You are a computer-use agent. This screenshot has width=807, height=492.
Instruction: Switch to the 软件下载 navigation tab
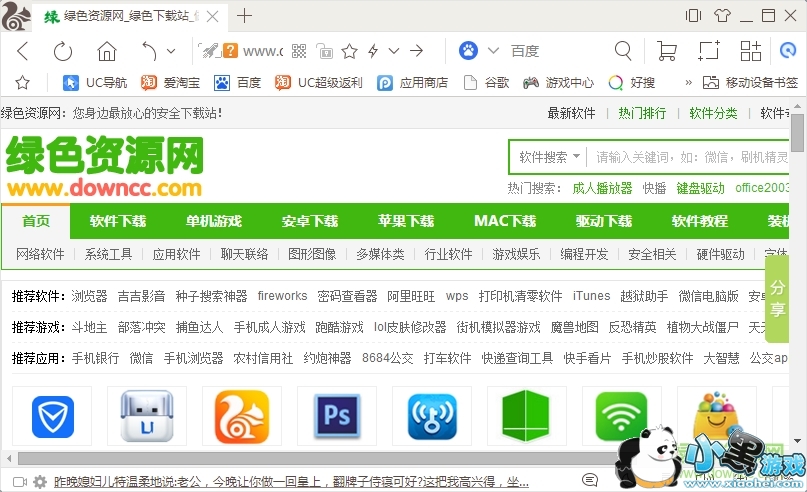point(118,221)
